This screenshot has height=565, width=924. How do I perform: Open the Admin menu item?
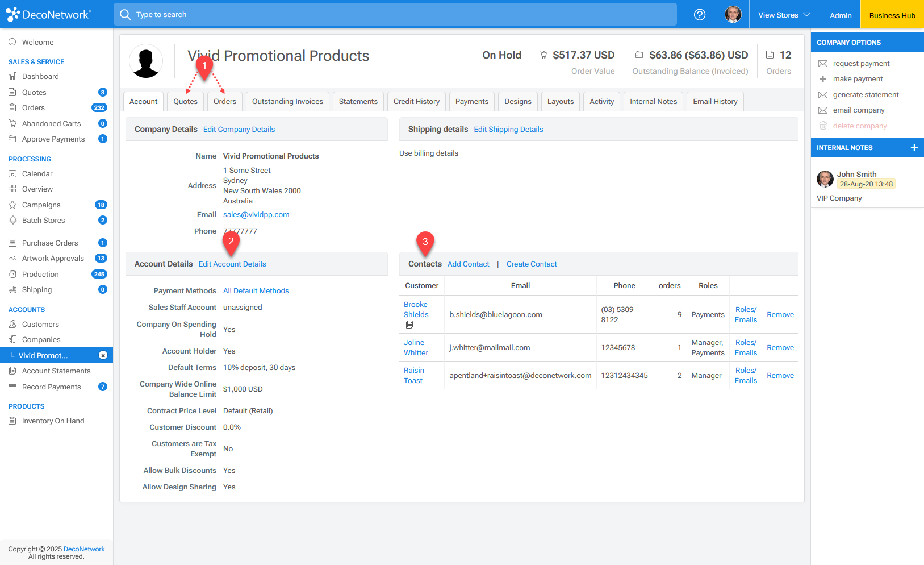click(841, 15)
